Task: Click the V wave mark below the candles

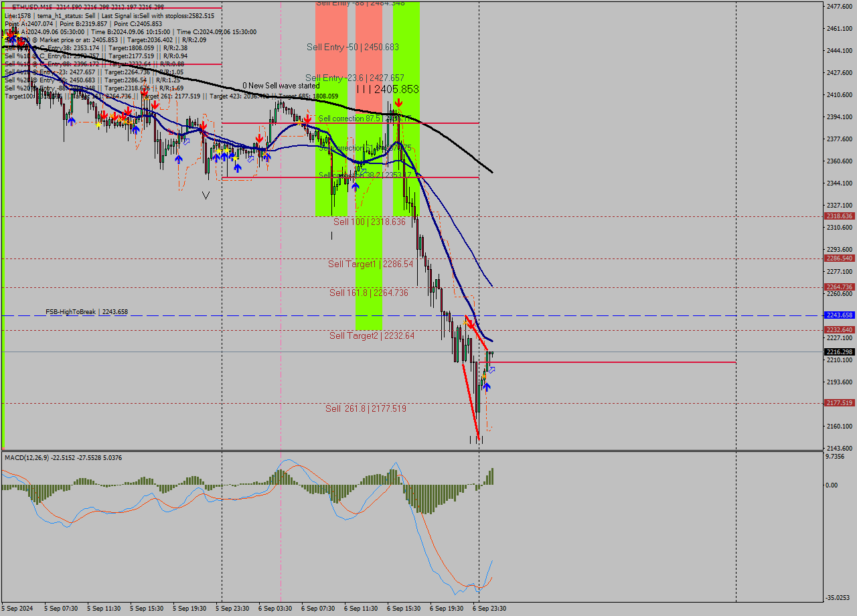Action: (206, 195)
